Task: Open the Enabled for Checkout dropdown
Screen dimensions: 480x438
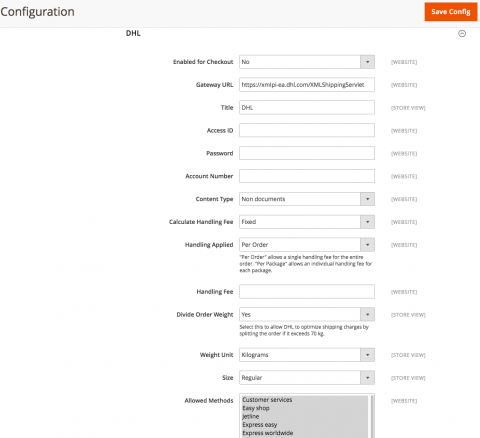Action: tap(307, 62)
